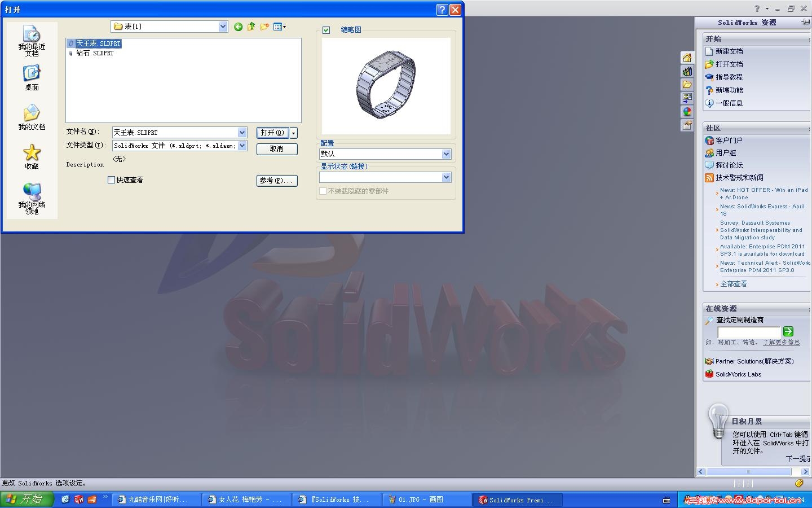Collapse the 社区 section in task pane
812x508 pixels.
click(809, 128)
